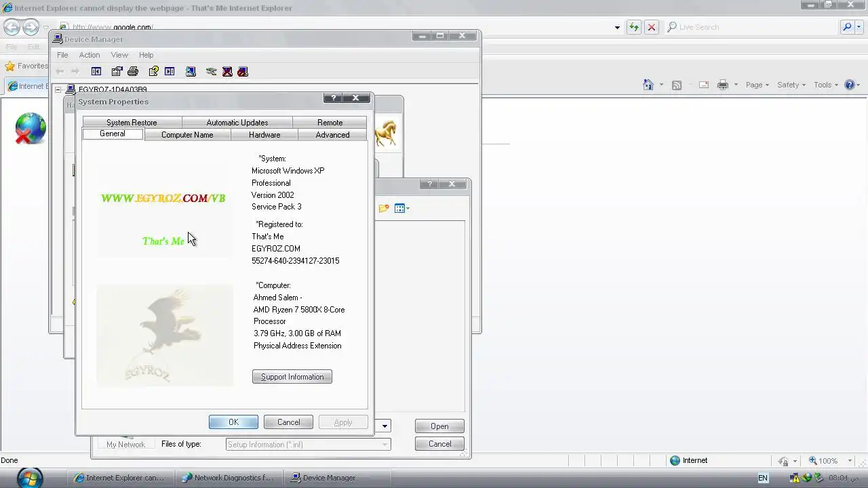
Task: Switch to Network Diagnostics taskbar button
Action: pos(228,478)
